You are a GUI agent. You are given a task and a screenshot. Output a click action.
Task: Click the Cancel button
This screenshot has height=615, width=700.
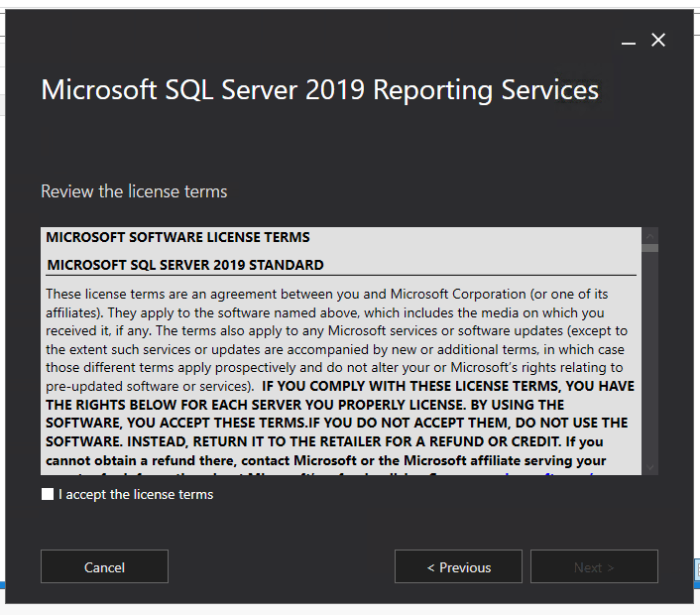pyautogui.click(x=104, y=567)
